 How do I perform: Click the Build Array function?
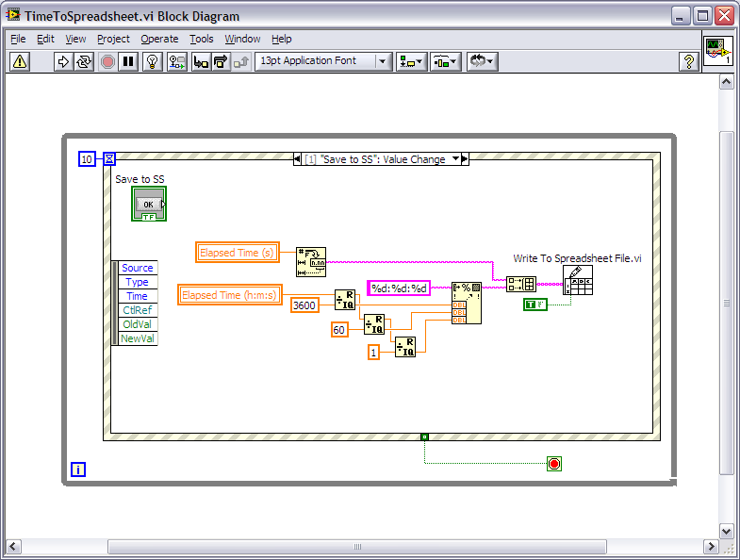[521, 285]
